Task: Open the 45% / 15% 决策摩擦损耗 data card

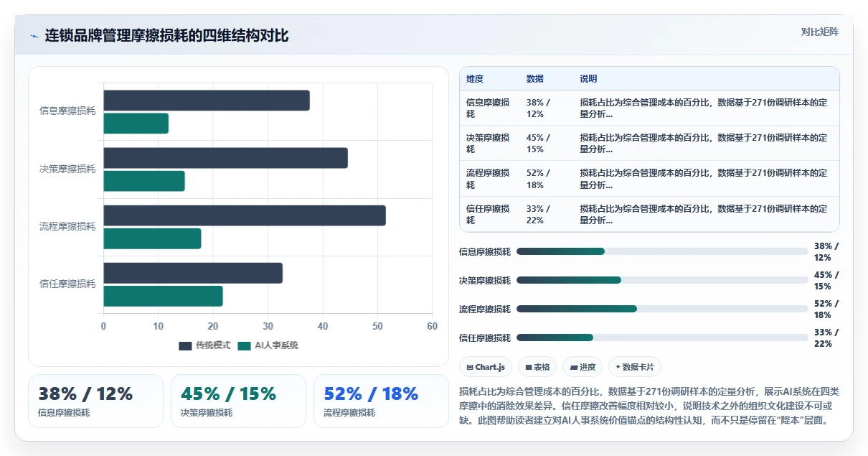Action: click(238, 401)
